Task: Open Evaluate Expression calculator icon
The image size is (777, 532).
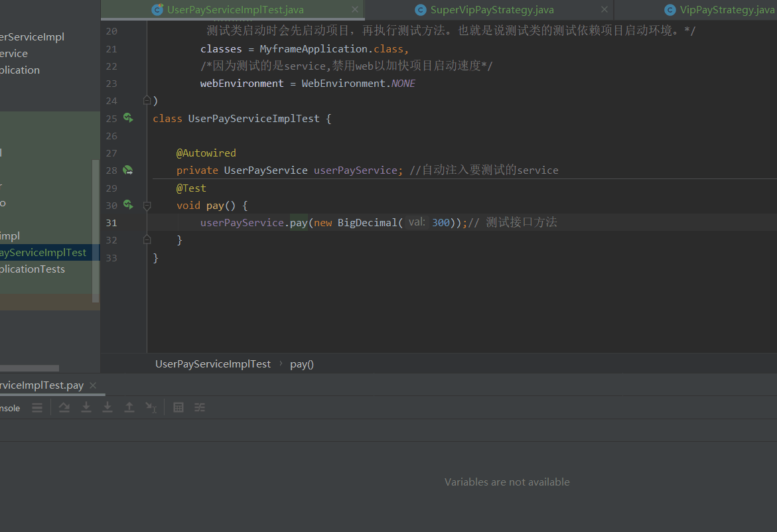Action: (178, 408)
